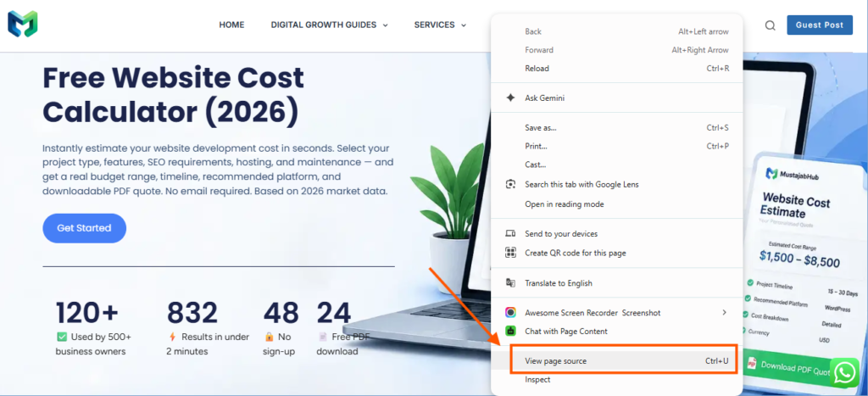868x396 pixels.
Task: Go to the HOME nav link
Action: [x=231, y=25]
